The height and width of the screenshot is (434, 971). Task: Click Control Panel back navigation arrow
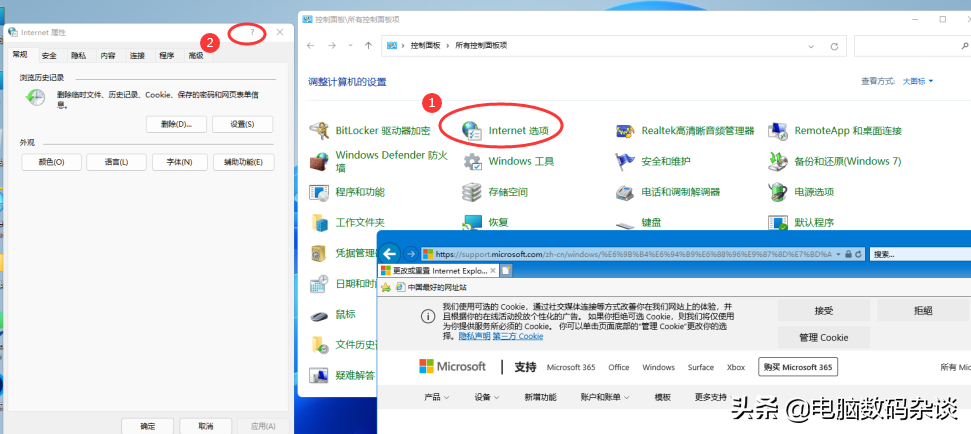tap(310, 46)
